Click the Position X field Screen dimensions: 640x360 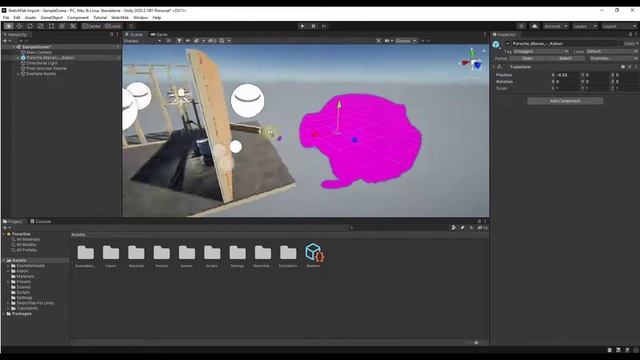(x=567, y=75)
